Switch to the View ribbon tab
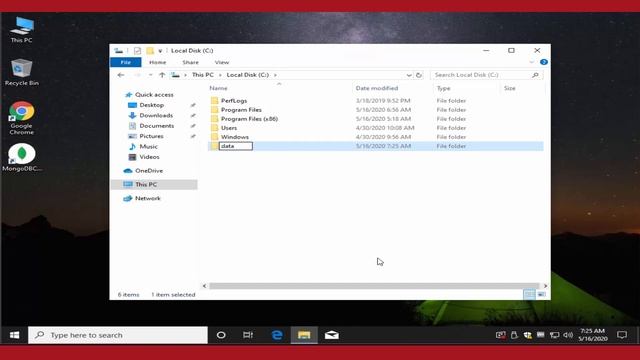 pyautogui.click(x=222, y=62)
